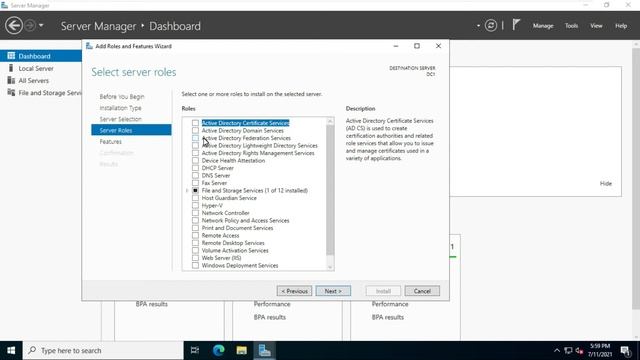This screenshot has height=360, width=640.
Task: Check Windows Deployment Services role
Action: tap(195, 265)
